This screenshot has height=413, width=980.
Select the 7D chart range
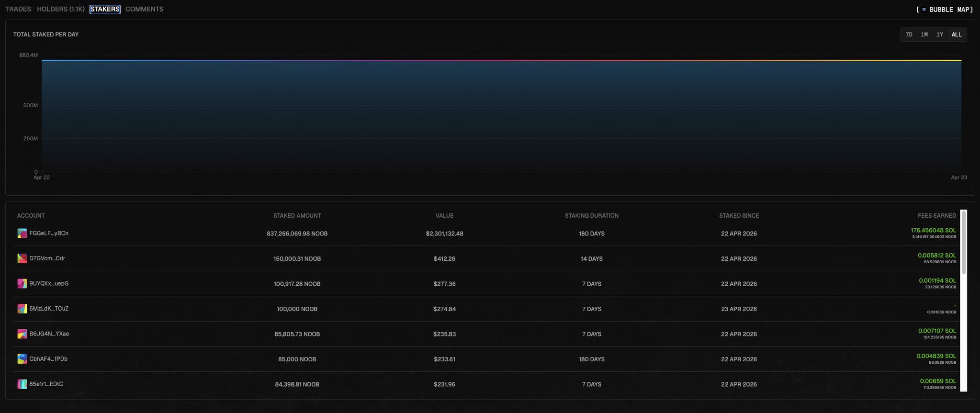909,34
